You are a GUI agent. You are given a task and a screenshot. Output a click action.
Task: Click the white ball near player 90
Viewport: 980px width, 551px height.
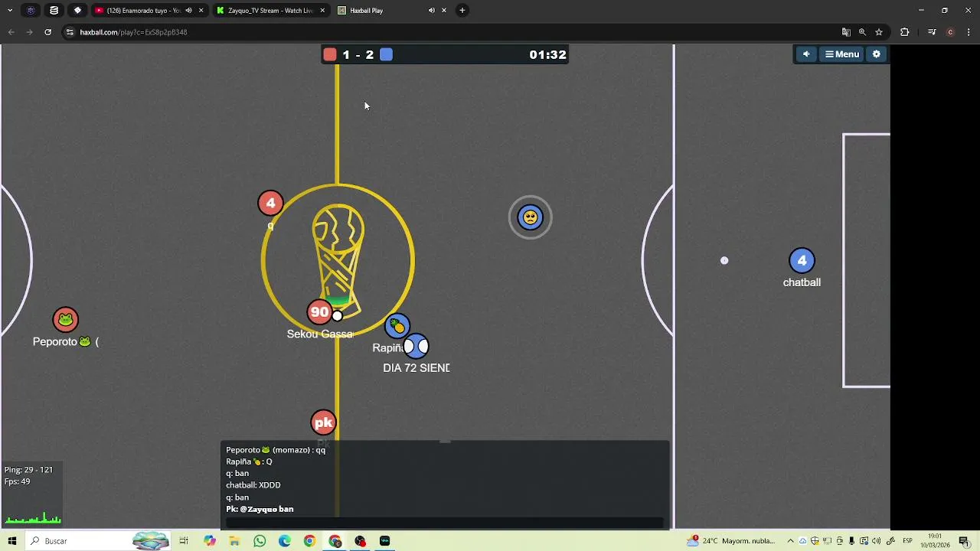tap(338, 315)
